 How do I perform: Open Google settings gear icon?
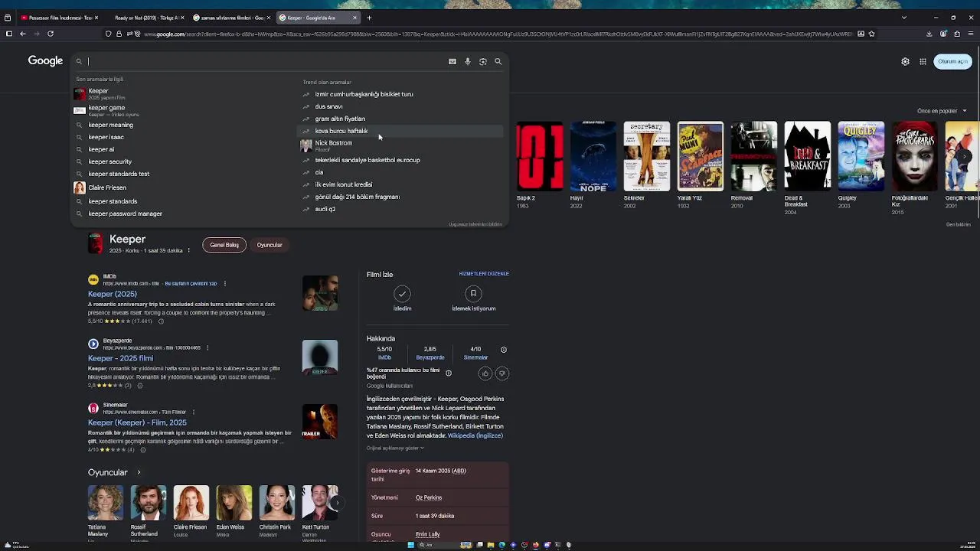tap(905, 61)
